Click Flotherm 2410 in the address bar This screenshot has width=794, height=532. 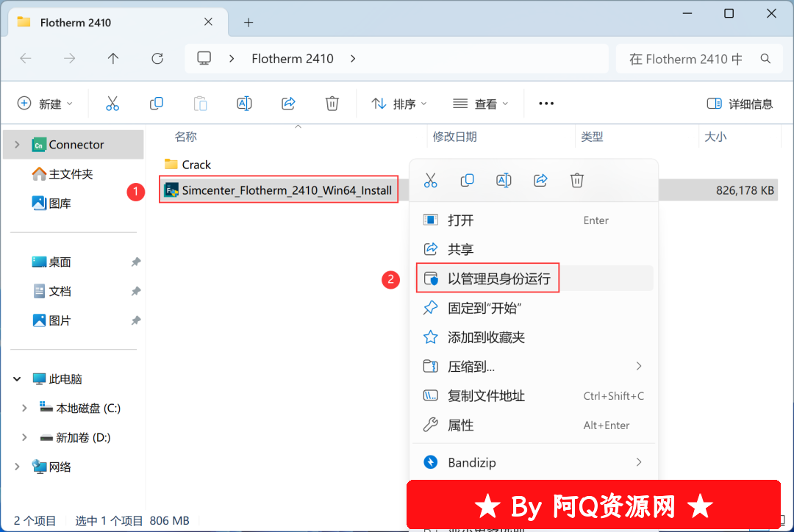(293, 59)
